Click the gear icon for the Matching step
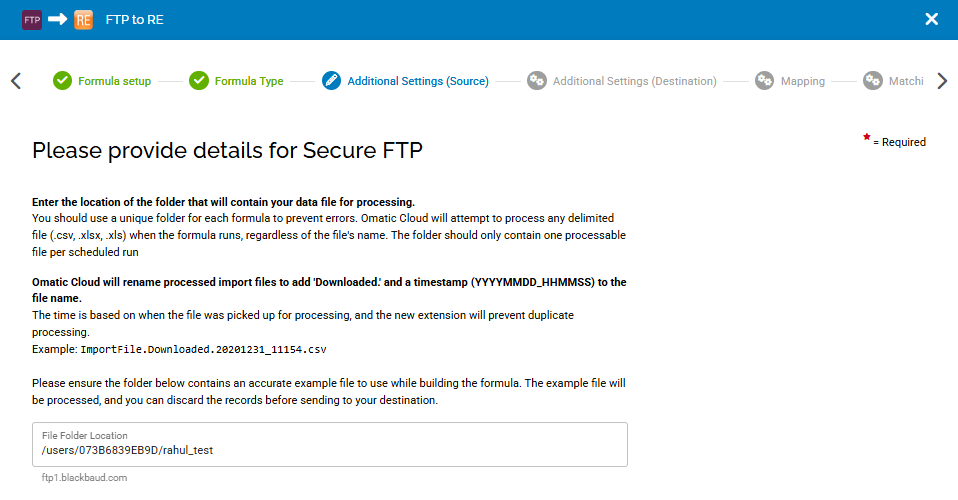Screen dimensions: 958x500 [x=873, y=81]
